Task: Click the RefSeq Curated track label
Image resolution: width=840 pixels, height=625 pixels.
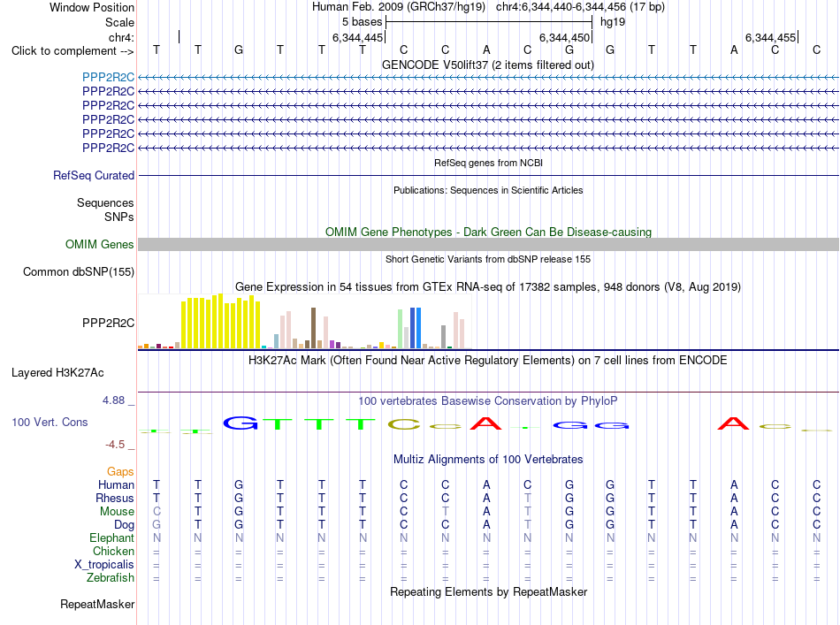Action: [94, 175]
